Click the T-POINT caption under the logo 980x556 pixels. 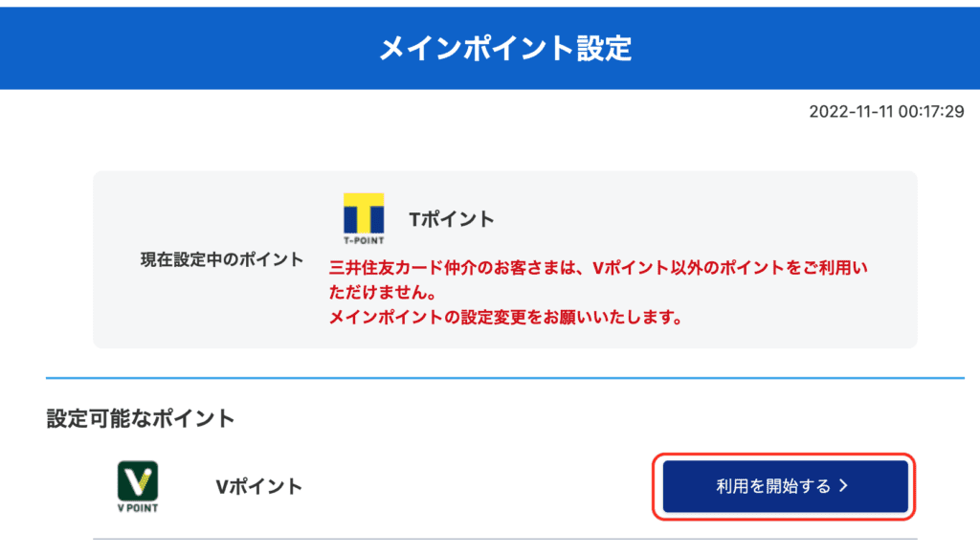(364, 240)
